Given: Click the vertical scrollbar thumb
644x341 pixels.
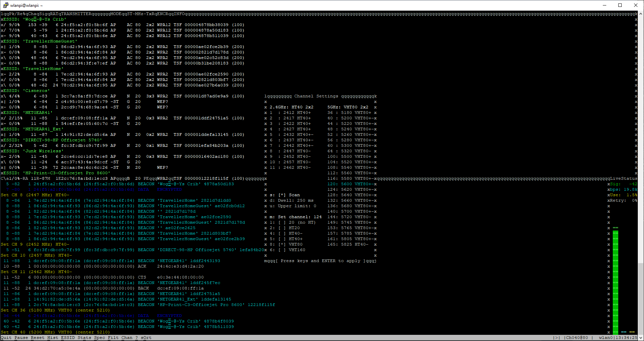Looking at the screenshot, I should (x=641, y=299).
